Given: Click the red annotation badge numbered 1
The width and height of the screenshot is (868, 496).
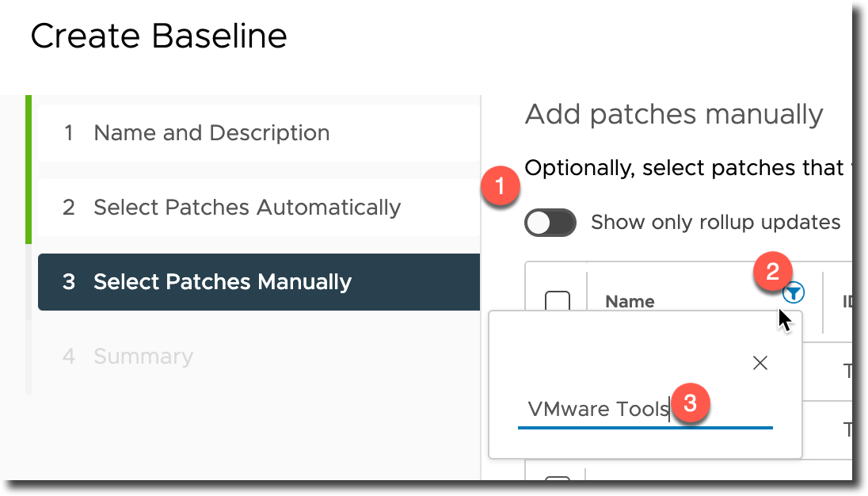Looking at the screenshot, I should [x=501, y=186].
